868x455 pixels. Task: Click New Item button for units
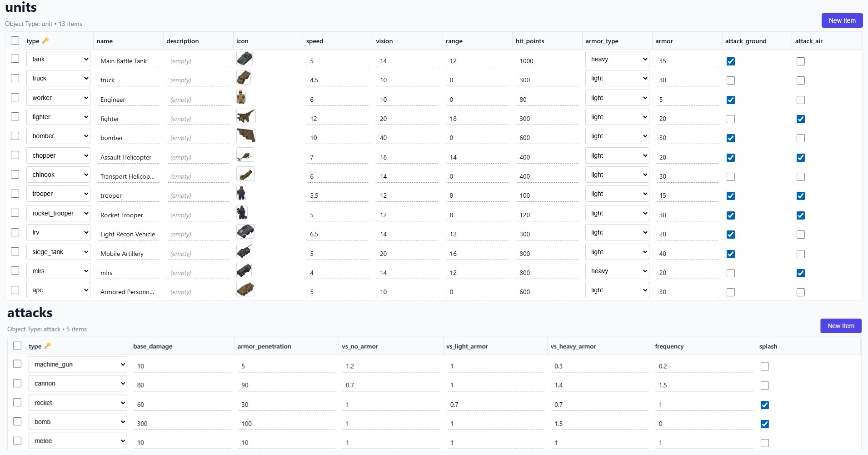click(842, 20)
